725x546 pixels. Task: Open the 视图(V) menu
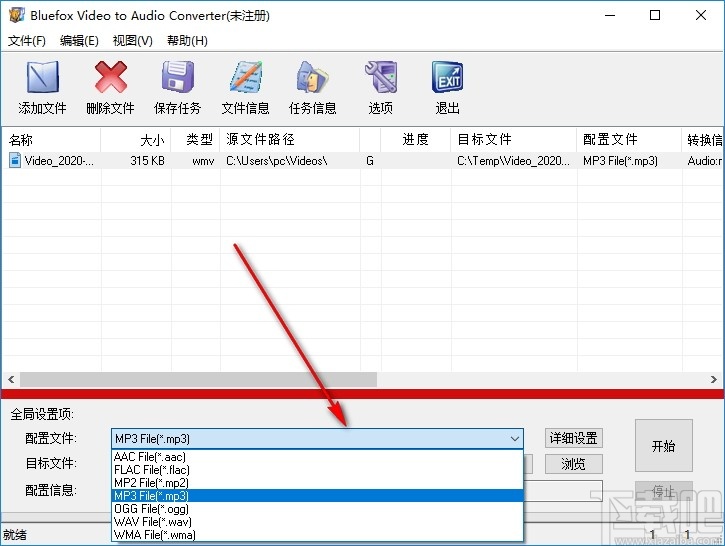(x=133, y=41)
